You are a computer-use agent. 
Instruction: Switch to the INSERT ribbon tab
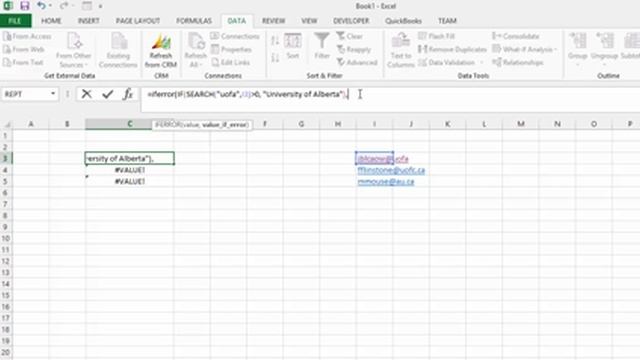(89, 21)
